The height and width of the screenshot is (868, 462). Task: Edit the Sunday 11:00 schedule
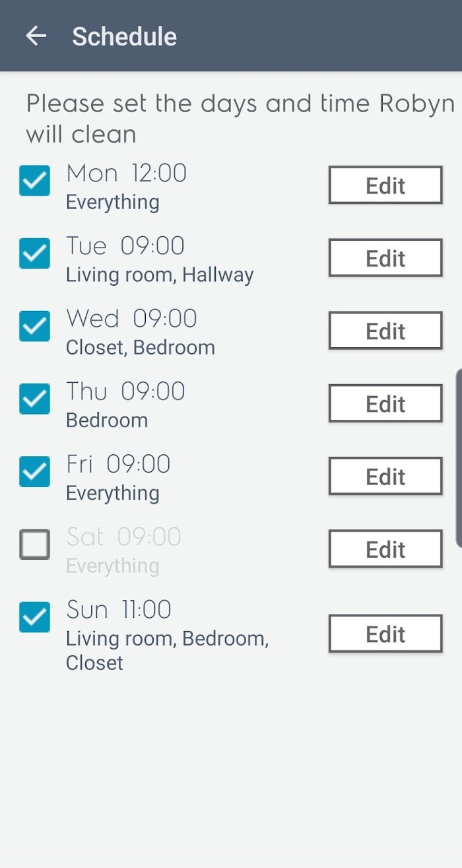click(385, 634)
